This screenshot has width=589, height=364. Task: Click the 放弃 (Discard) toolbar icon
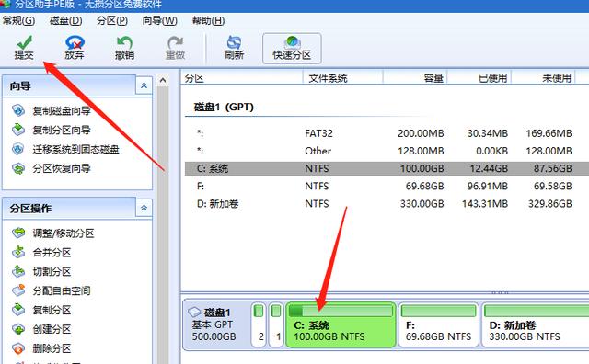coord(75,42)
